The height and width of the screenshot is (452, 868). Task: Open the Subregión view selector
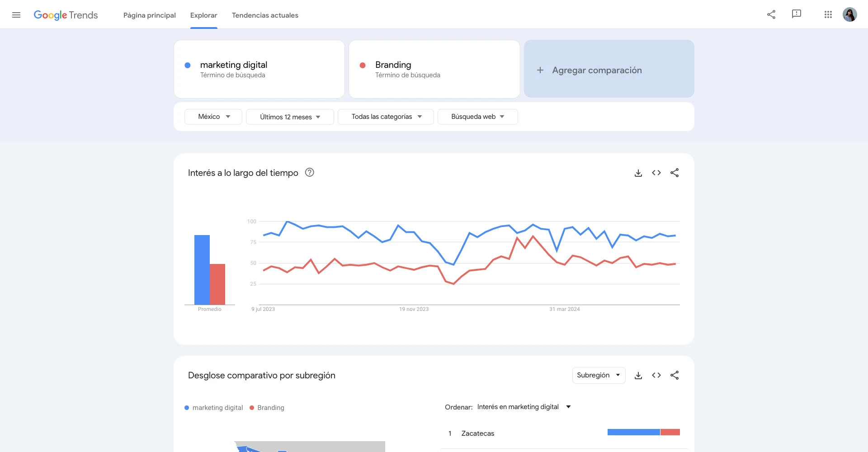599,375
